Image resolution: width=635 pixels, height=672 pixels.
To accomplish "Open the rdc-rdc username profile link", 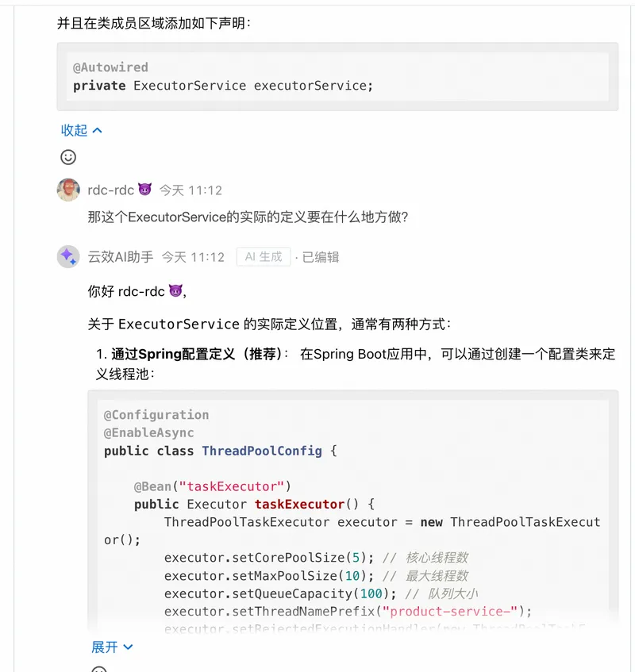I will (110, 190).
